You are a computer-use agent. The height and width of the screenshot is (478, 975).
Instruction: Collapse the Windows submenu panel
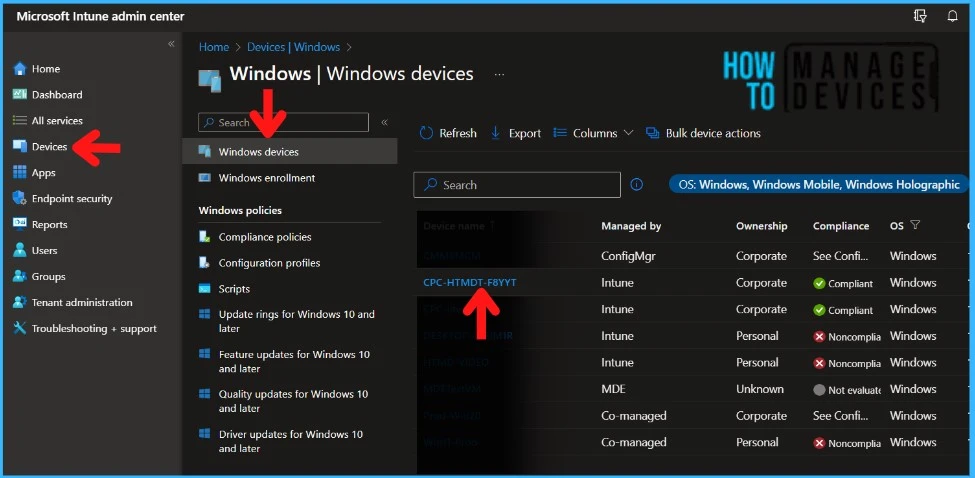pos(384,122)
